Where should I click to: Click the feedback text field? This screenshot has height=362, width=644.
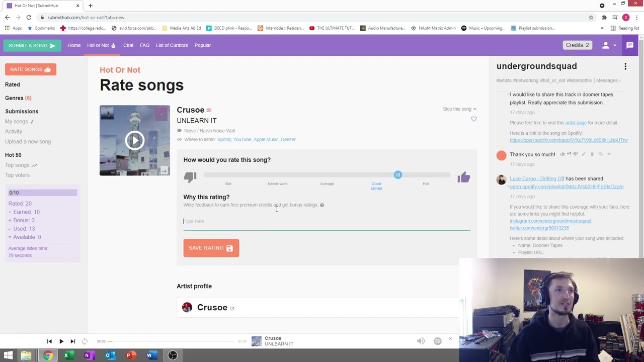click(x=327, y=221)
